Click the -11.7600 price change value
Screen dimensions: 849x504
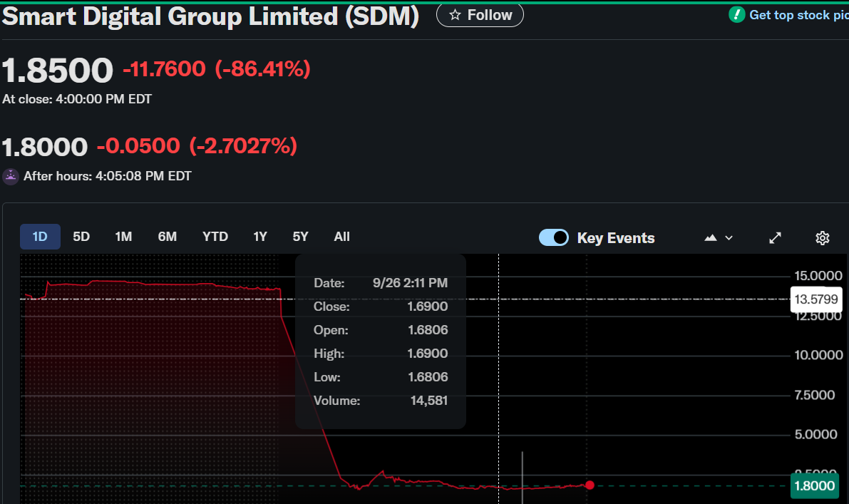(x=164, y=68)
